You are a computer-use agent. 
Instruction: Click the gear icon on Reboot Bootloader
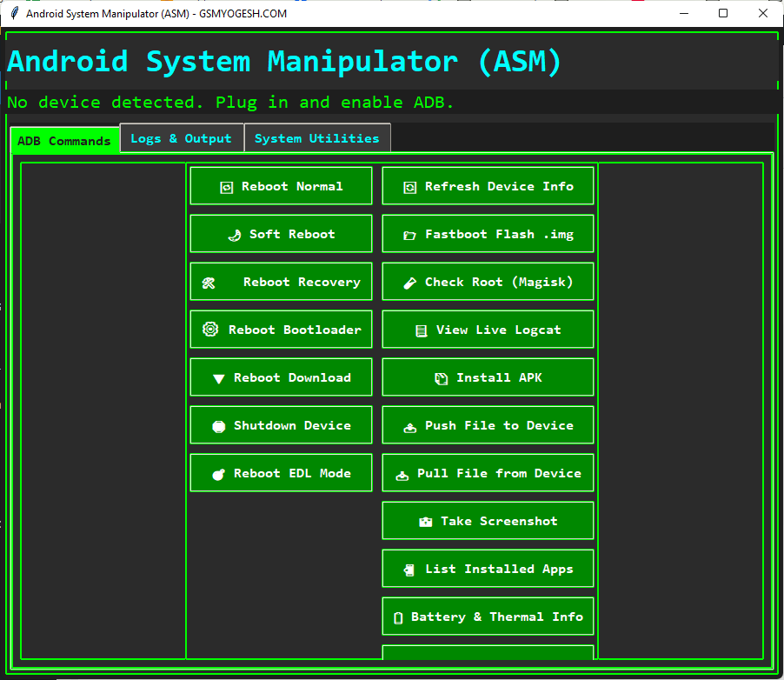click(210, 329)
